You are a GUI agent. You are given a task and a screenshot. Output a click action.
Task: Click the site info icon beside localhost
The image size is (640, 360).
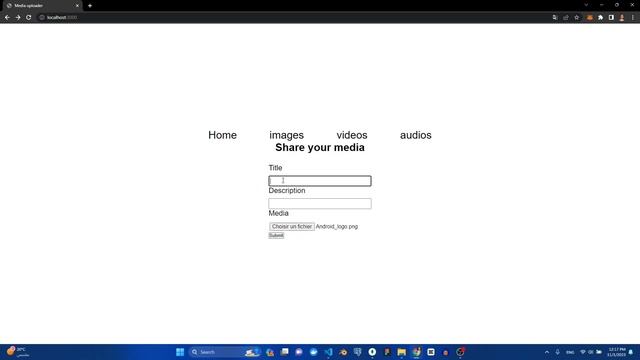pos(42,18)
